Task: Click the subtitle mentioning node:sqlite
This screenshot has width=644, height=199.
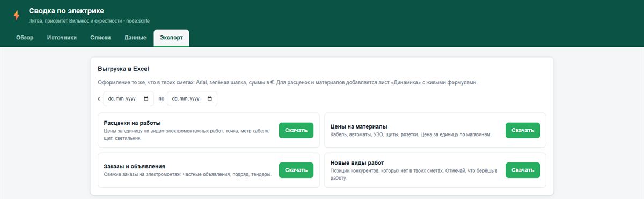Action: coord(89,20)
